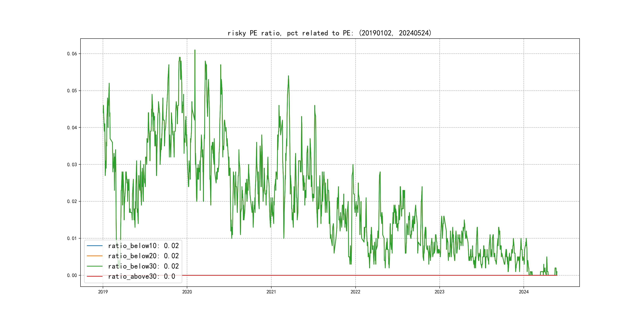The width and height of the screenshot is (644, 322).
Task: Click the orange ratio_below20 legend line
Action: click(94, 256)
